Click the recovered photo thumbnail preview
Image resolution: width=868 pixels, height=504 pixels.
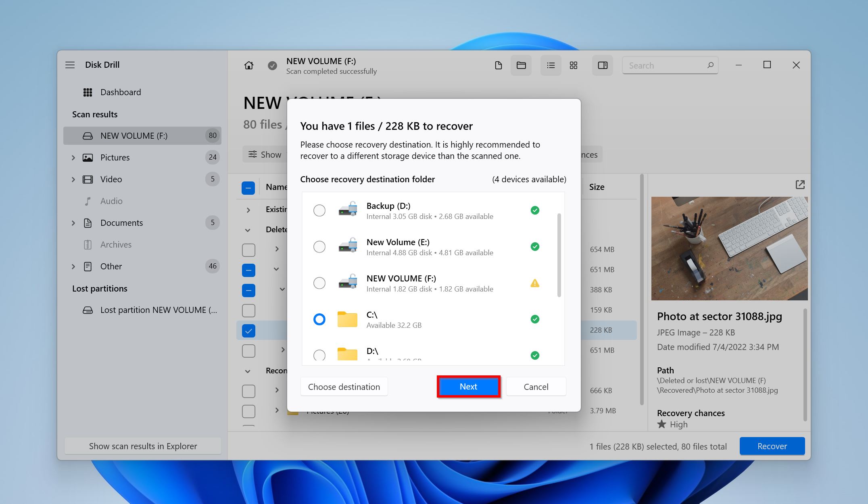(x=728, y=248)
